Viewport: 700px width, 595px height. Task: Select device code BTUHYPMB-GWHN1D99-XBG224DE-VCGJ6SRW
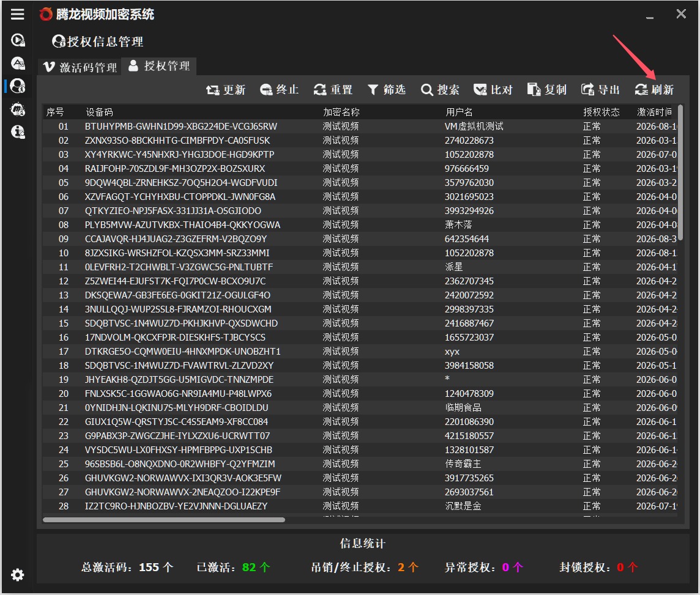[181, 127]
